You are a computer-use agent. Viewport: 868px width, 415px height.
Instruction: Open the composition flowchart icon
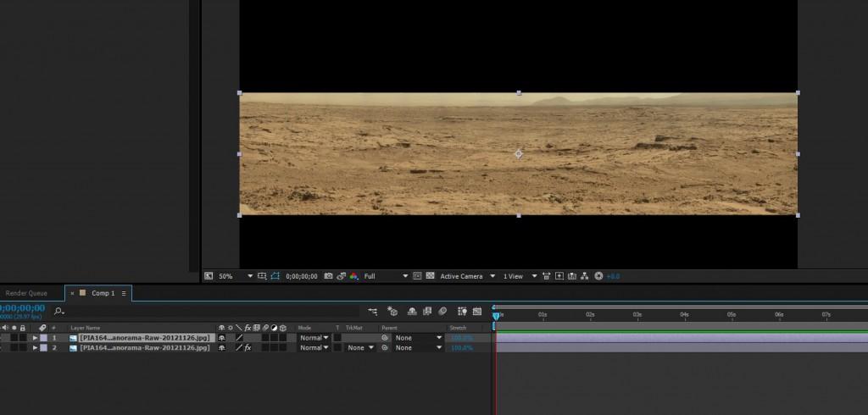(586, 276)
